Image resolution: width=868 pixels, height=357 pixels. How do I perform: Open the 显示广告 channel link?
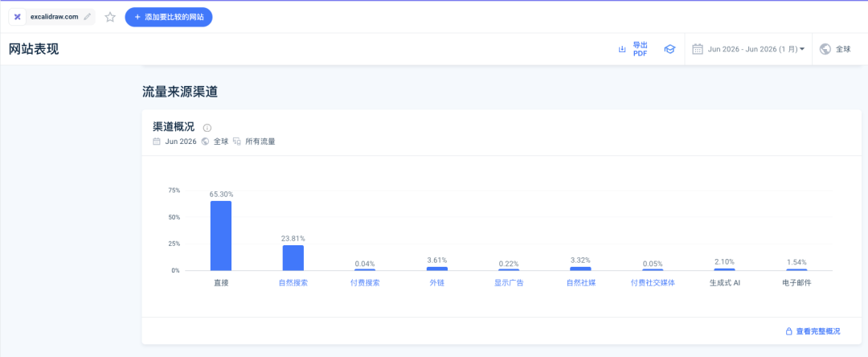click(x=509, y=283)
